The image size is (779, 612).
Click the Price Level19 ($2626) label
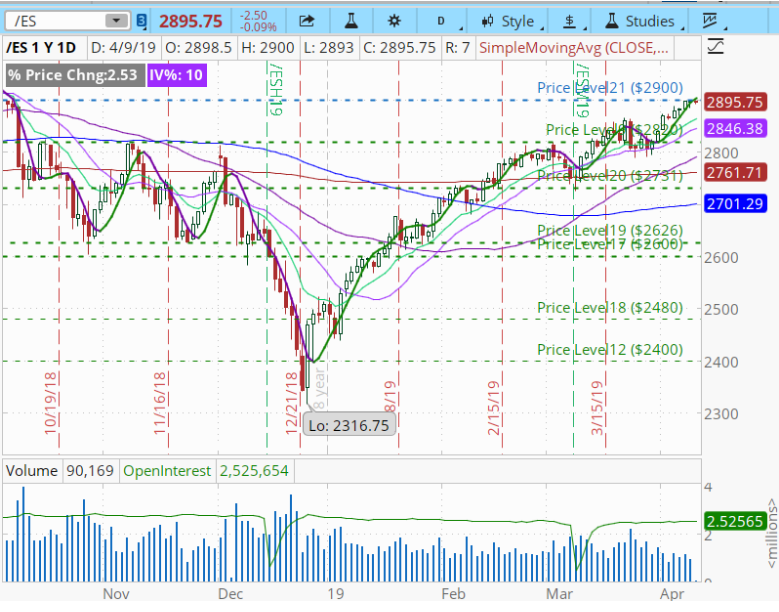tap(610, 230)
